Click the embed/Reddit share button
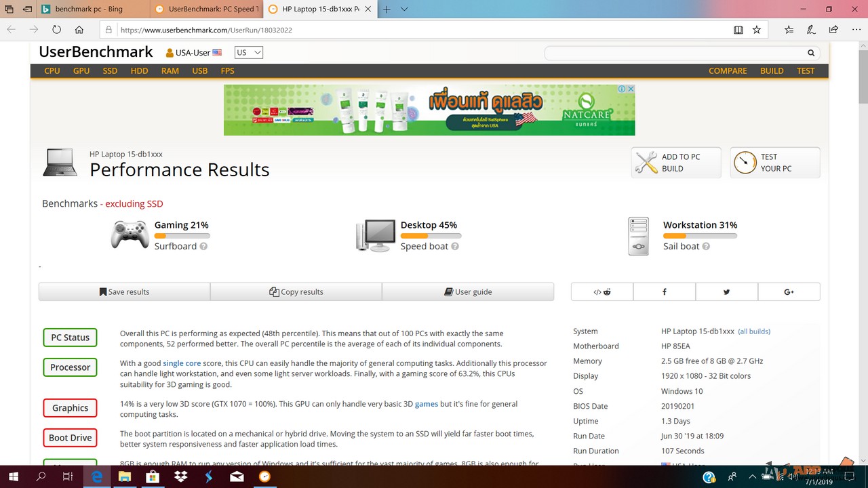Viewport: 868px width, 488px height. [602, 292]
